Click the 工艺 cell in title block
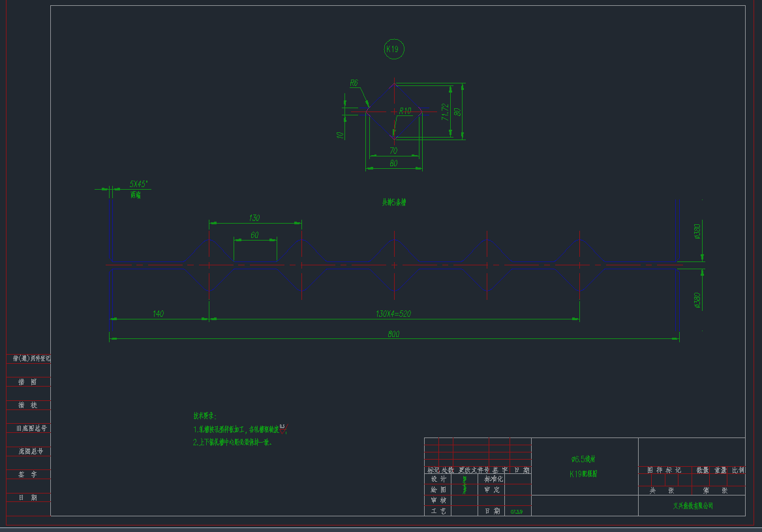Screen dimensions: 762x532 [x=438, y=511]
